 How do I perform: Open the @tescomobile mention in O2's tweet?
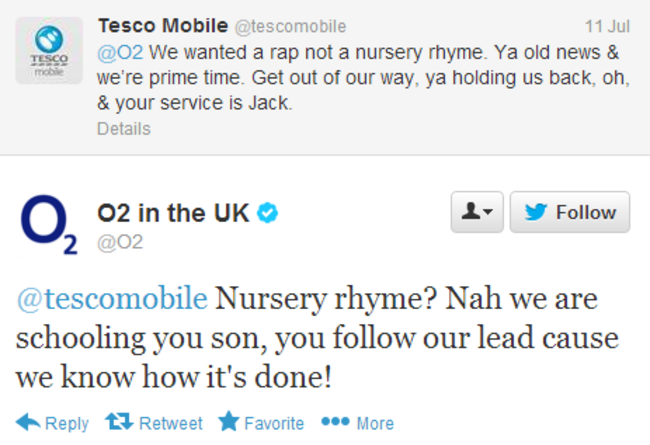click(x=112, y=298)
